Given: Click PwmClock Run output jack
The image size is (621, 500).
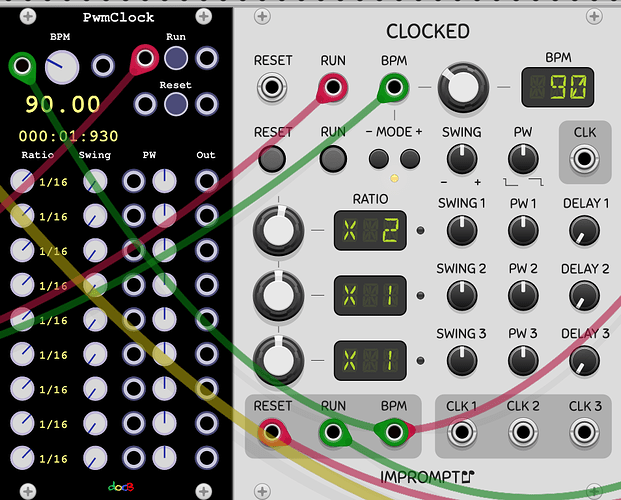Looking at the screenshot, I should coord(207,58).
